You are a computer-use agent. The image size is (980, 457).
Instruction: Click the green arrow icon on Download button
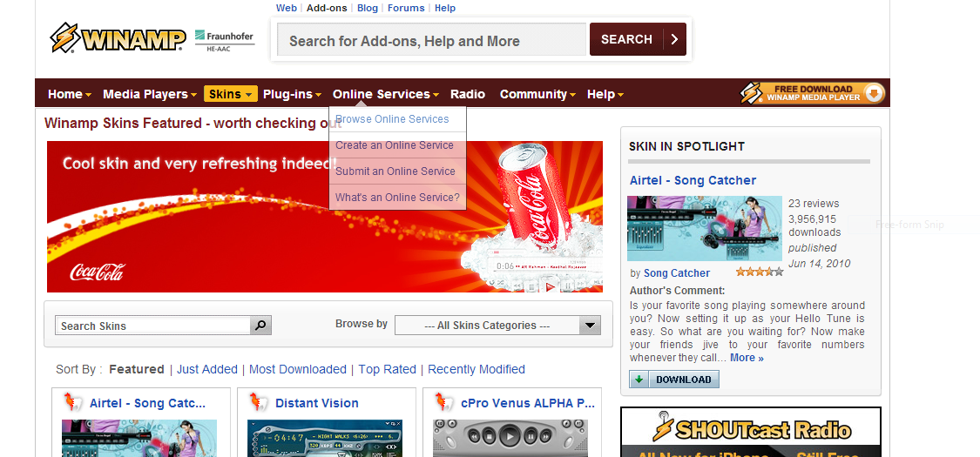point(639,379)
